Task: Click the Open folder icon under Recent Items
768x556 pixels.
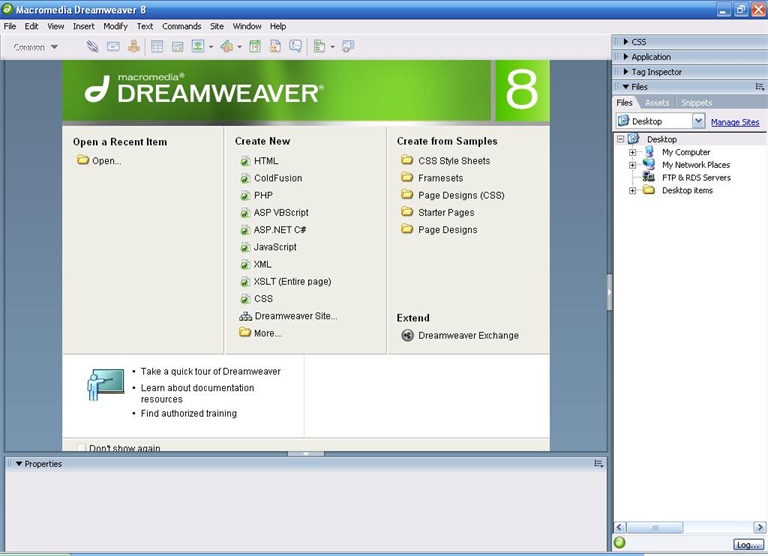Action: pos(83,160)
